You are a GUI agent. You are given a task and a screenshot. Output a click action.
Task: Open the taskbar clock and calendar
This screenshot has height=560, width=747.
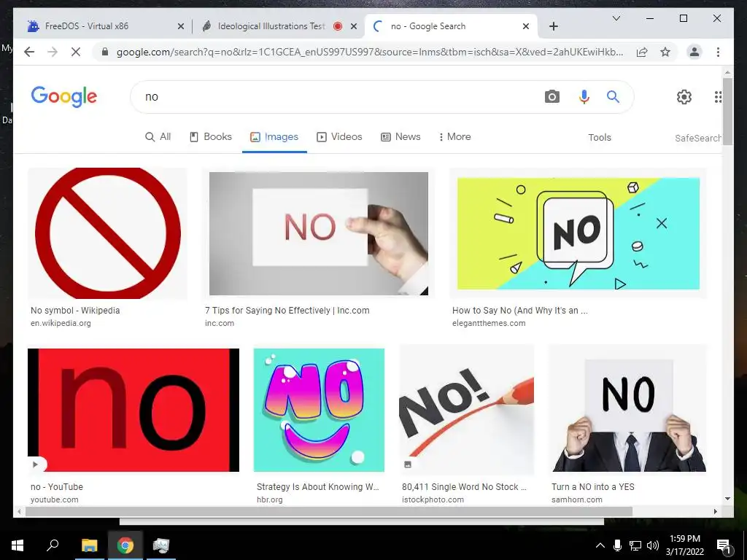[x=684, y=545]
